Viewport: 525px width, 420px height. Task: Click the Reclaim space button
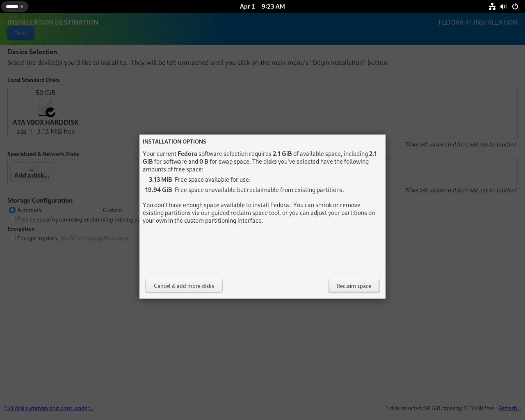(354, 286)
